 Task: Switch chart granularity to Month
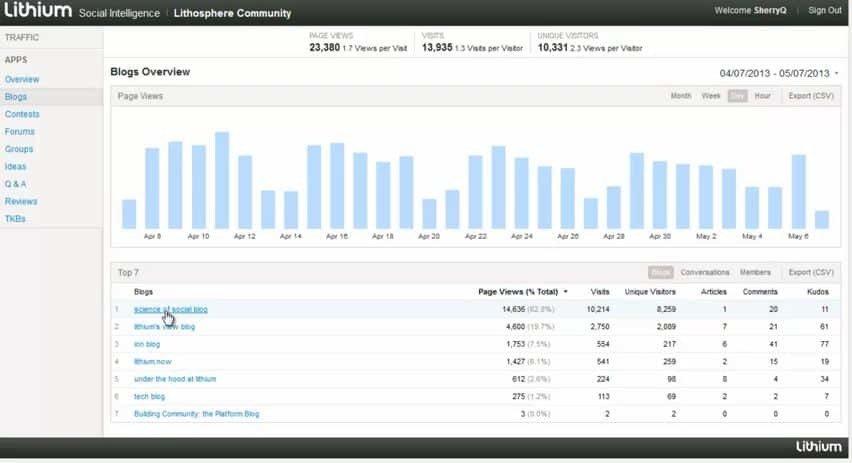681,96
